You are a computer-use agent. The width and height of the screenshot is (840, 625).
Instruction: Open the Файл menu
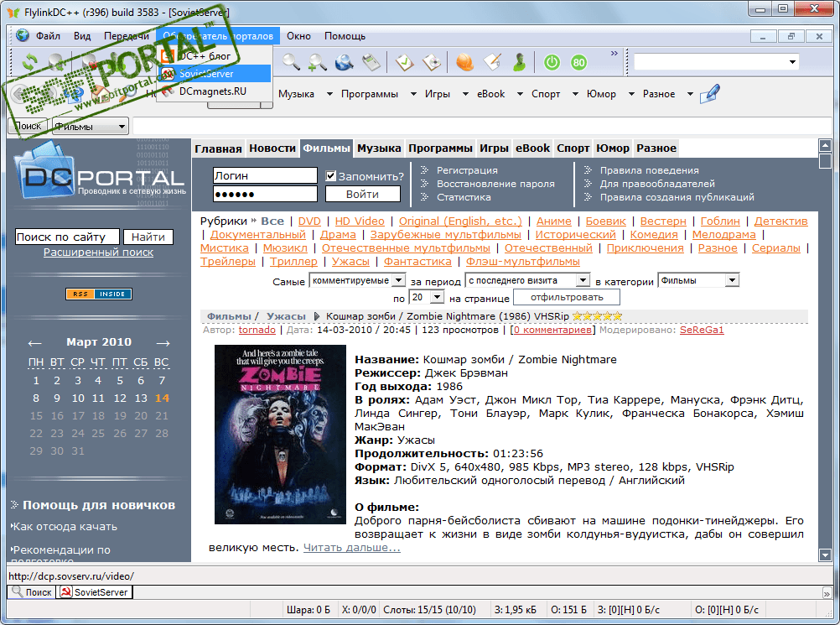(x=48, y=36)
